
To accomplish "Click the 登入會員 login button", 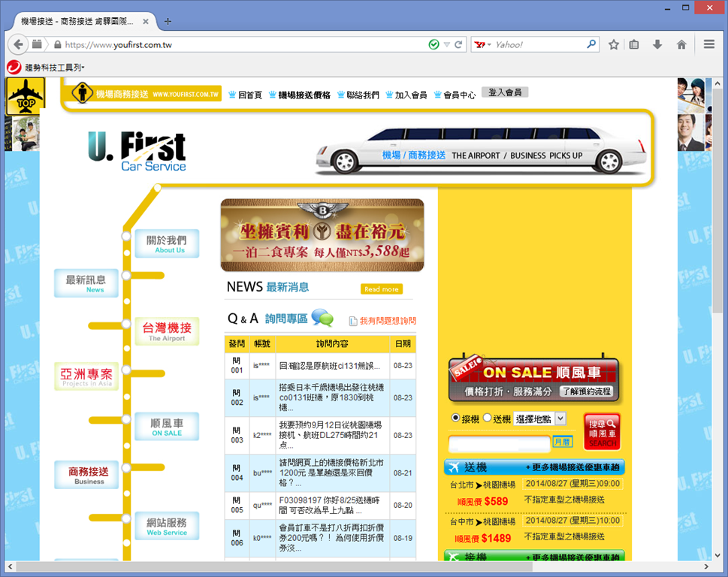I will point(505,92).
